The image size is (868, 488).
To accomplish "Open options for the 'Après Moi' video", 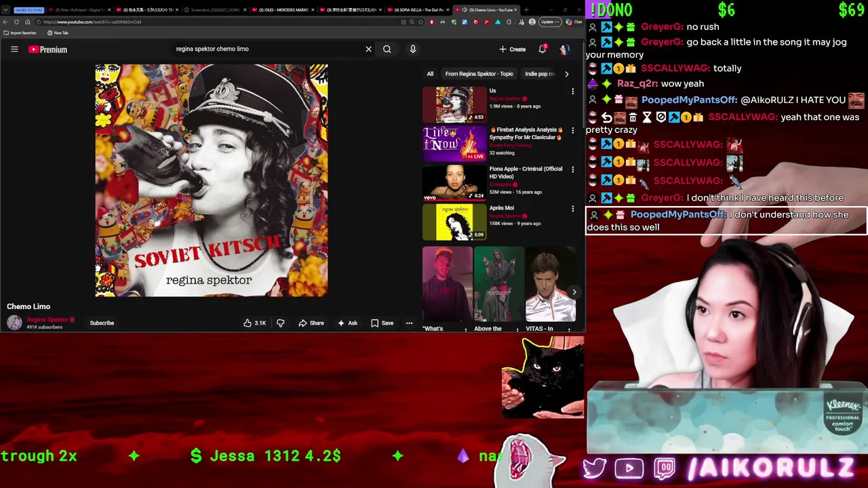I will pyautogui.click(x=572, y=209).
